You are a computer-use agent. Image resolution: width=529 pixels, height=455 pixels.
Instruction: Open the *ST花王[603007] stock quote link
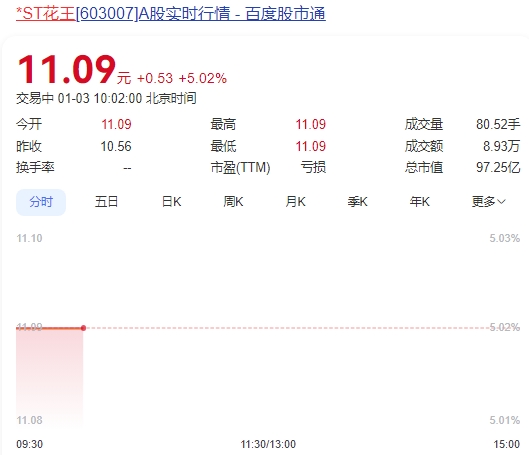(171, 14)
